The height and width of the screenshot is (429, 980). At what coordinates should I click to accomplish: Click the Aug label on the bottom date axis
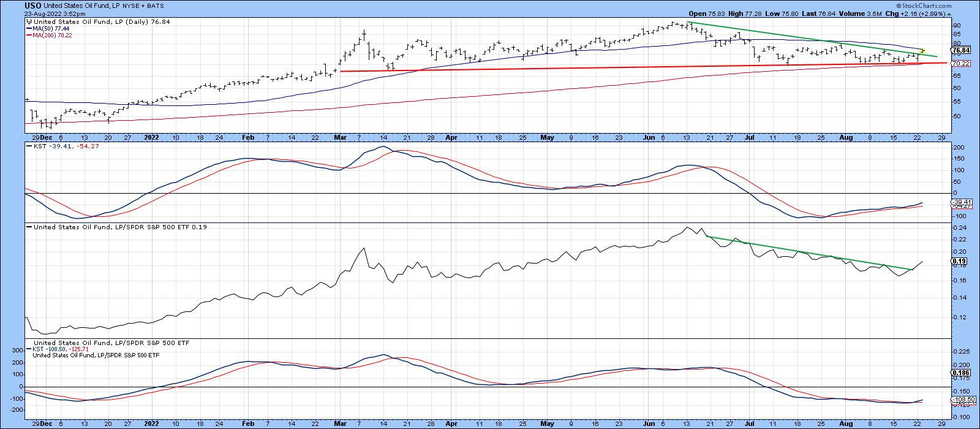tap(845, 424)
